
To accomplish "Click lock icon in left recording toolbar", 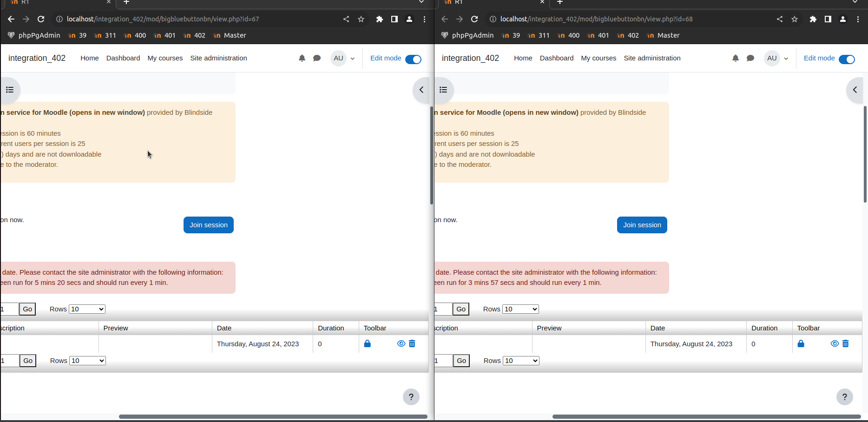I will pyautogui.click(x=368, y=343).
